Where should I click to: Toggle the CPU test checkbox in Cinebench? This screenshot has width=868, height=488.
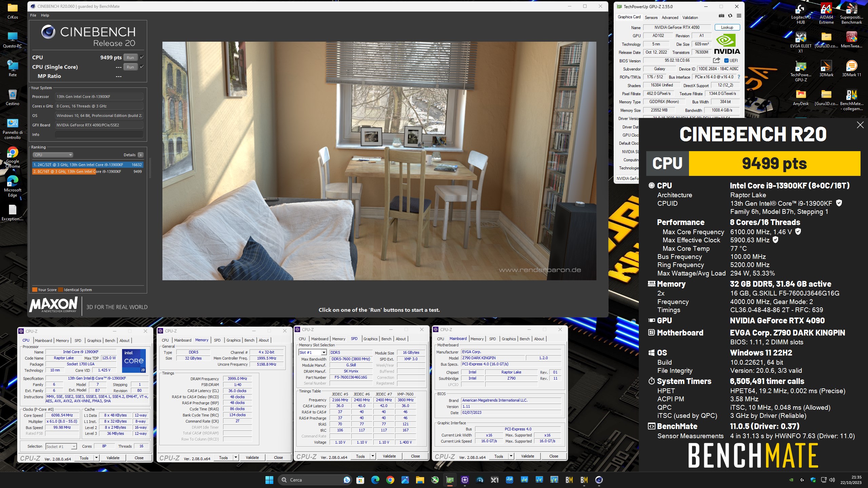pos(142,57)
